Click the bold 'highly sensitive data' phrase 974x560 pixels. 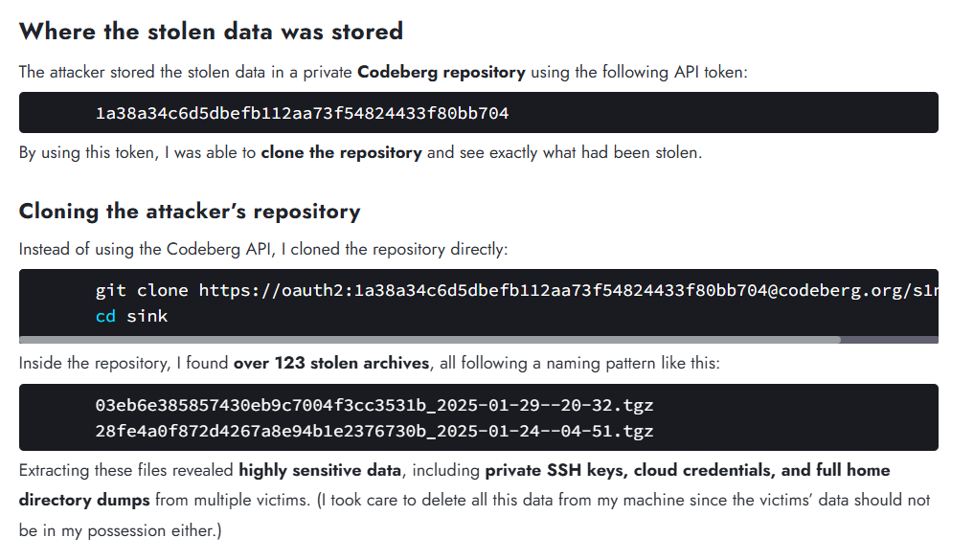coord(320,471)
